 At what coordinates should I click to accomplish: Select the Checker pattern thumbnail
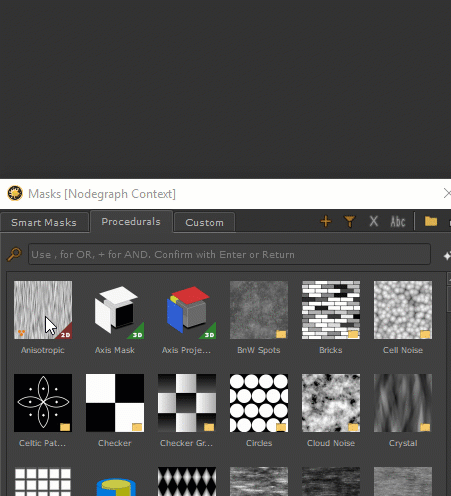pos(115,403)
